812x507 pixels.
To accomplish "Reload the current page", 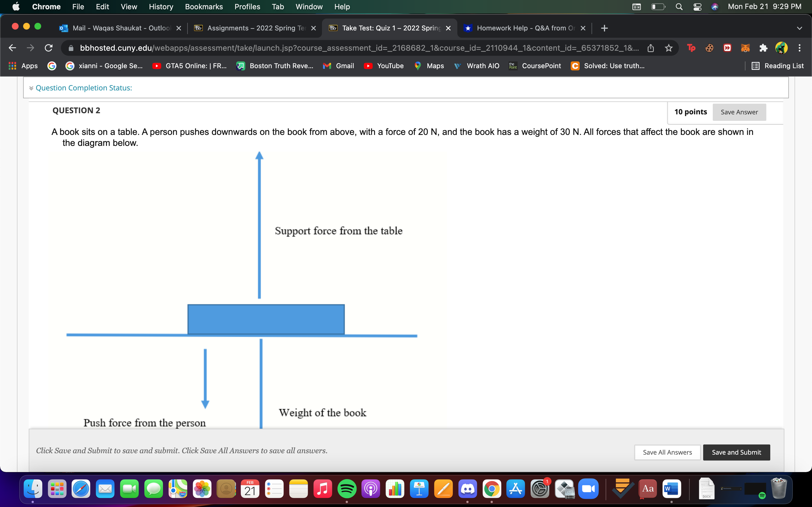I will [x=48, y=48].
